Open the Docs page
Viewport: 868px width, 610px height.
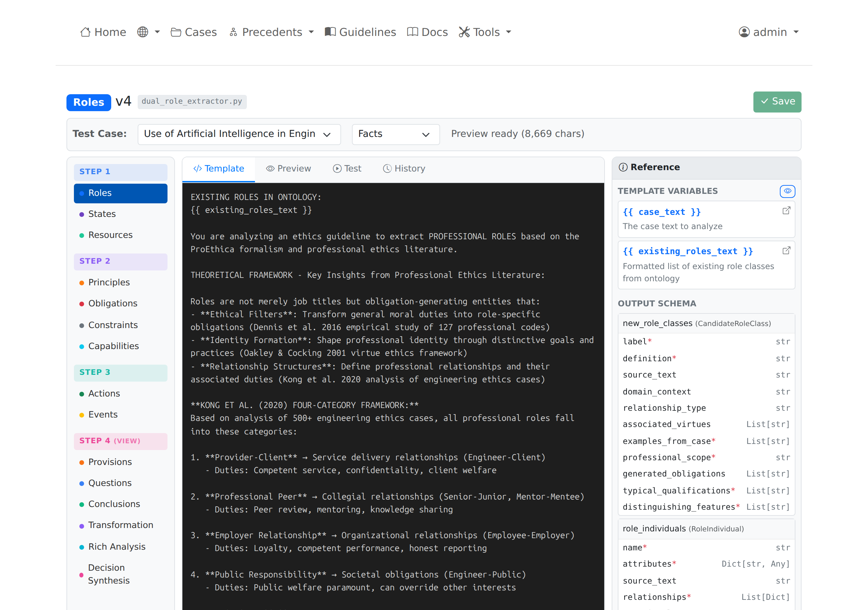[x=427, y=32]
